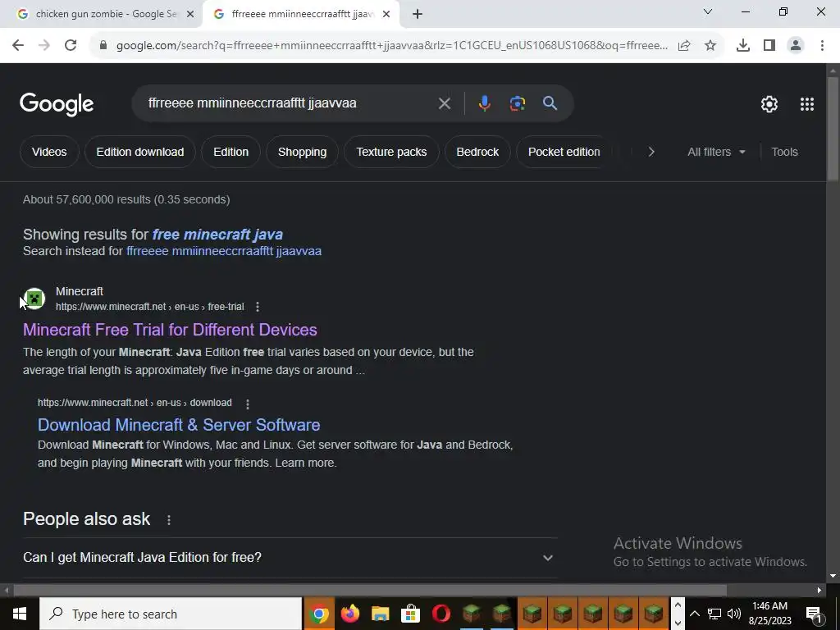
Task: Expand the All filters dropdown
Action: (x=716, y=152)
